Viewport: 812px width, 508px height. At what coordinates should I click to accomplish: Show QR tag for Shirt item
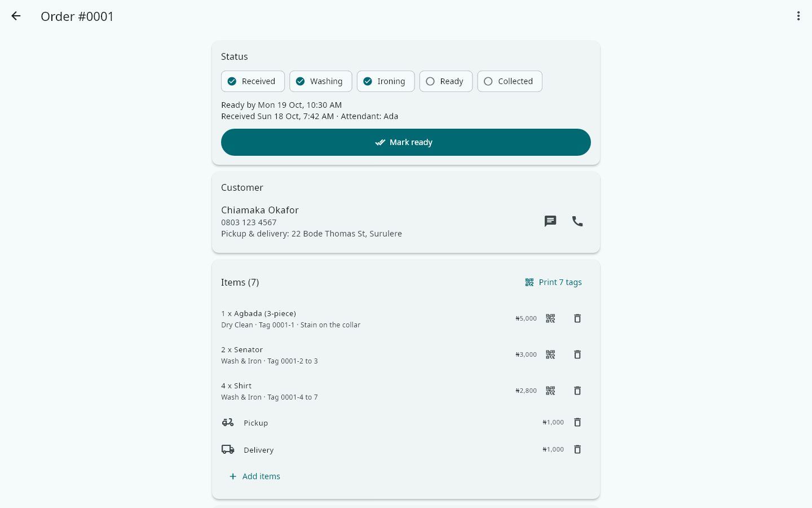550,391
